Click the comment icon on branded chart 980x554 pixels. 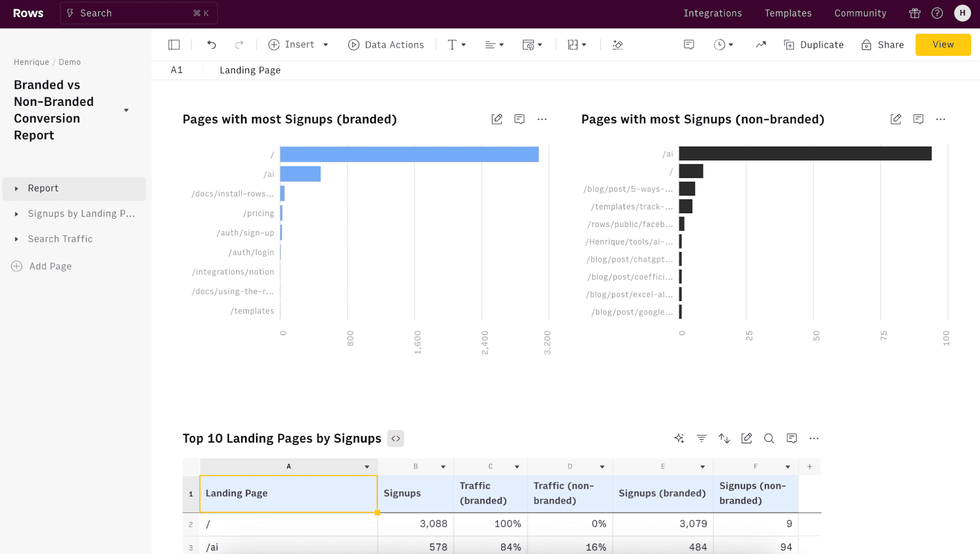(520, 119)
